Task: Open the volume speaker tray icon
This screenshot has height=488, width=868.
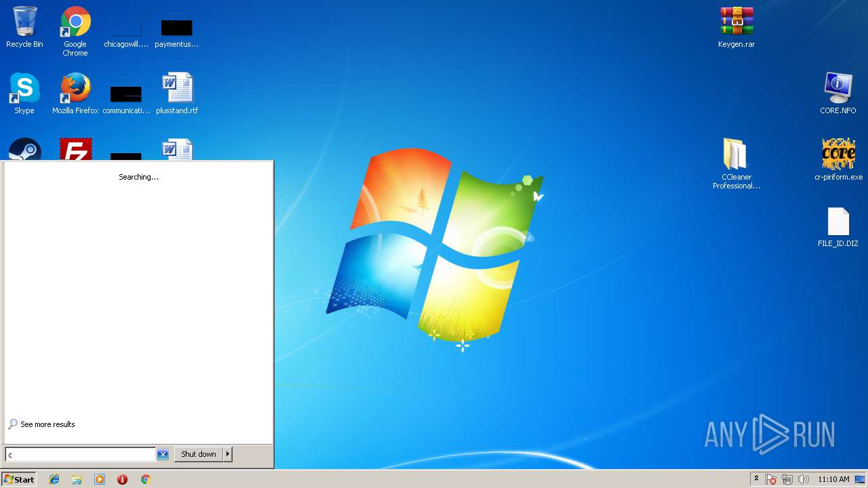Action: click(804, 479)
